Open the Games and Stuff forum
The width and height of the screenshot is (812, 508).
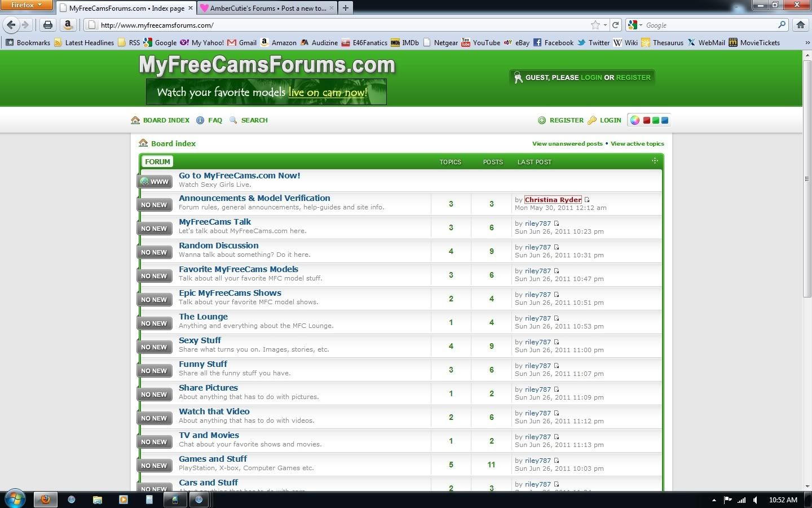click(x=213, y=459)
